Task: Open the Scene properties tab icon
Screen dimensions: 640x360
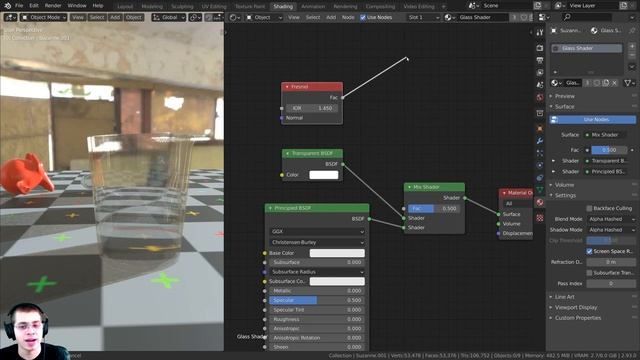Action: point(540,84)
